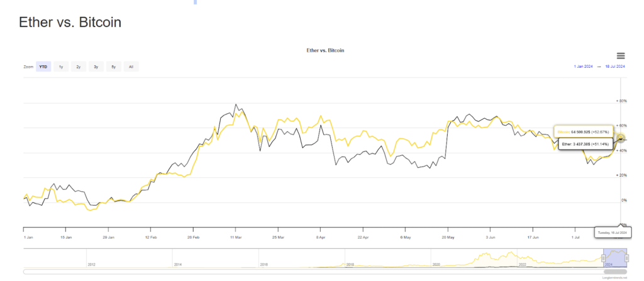Show the All zoom range
The height and width of the screenshot is (281, 644).
coord(131,67)
